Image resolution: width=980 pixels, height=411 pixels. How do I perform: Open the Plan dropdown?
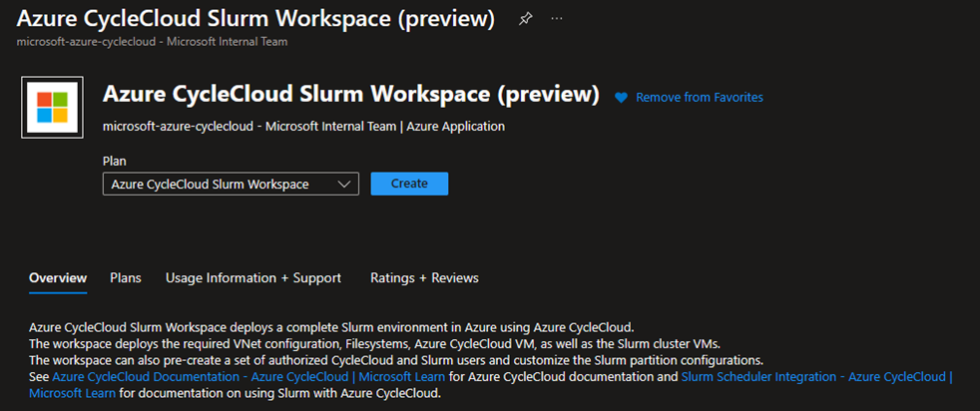pyautogui.click(x=231, y=184)
